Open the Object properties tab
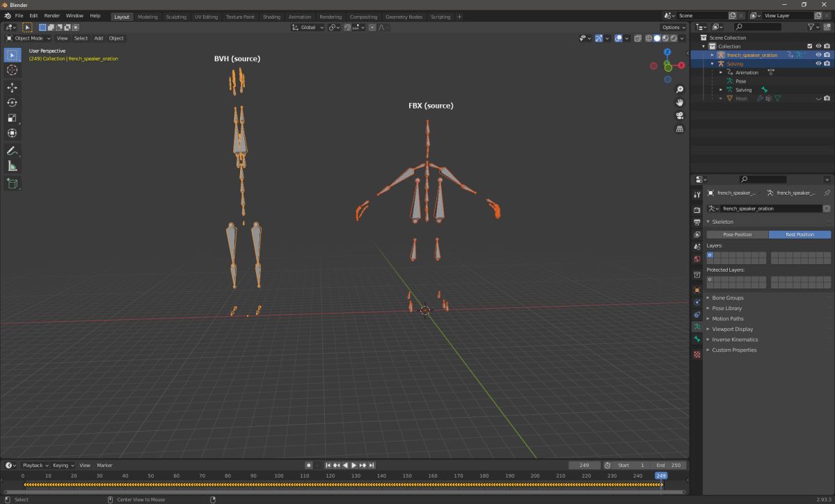 click(697, 290)
